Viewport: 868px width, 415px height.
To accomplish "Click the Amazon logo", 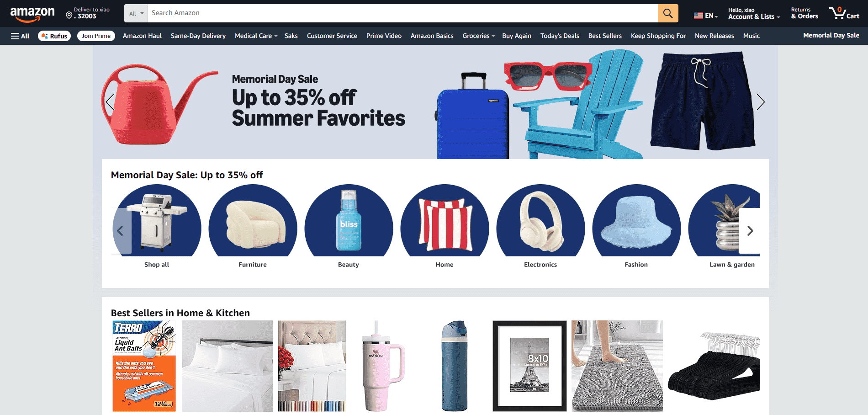I will pyautogui.click(x=32, y=14).
